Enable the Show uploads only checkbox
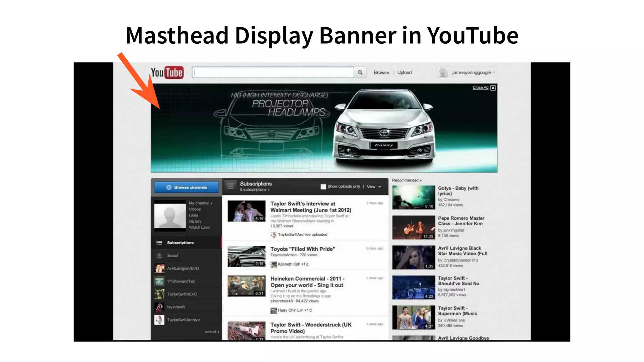 coord(323,187)
